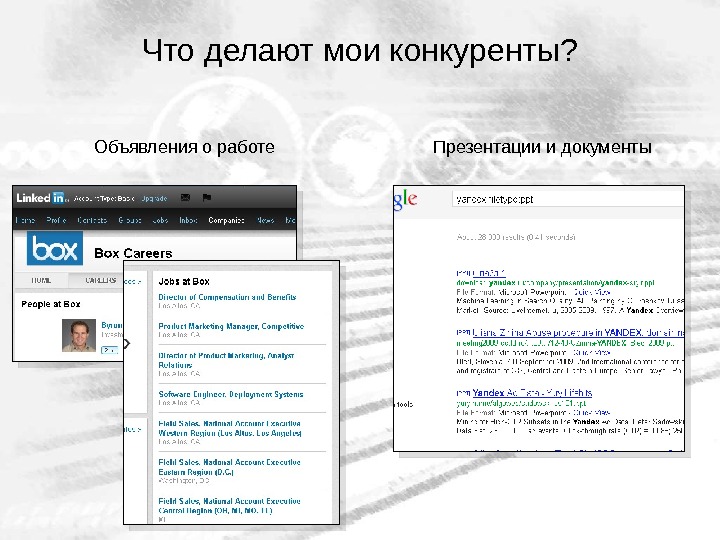Click the LinkedIn flag notifications icon
The image size is (720, 540).
207,197
